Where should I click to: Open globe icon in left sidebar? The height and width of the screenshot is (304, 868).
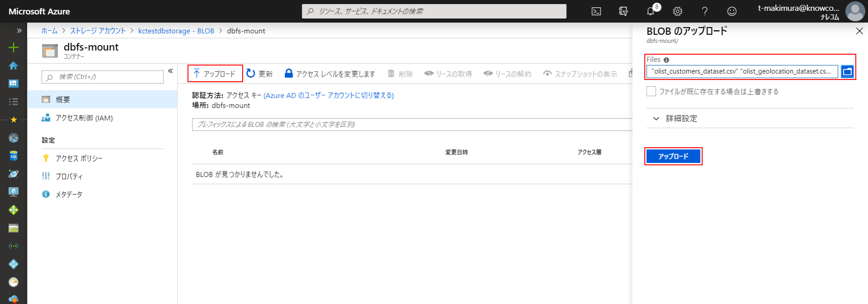[14, 138]
